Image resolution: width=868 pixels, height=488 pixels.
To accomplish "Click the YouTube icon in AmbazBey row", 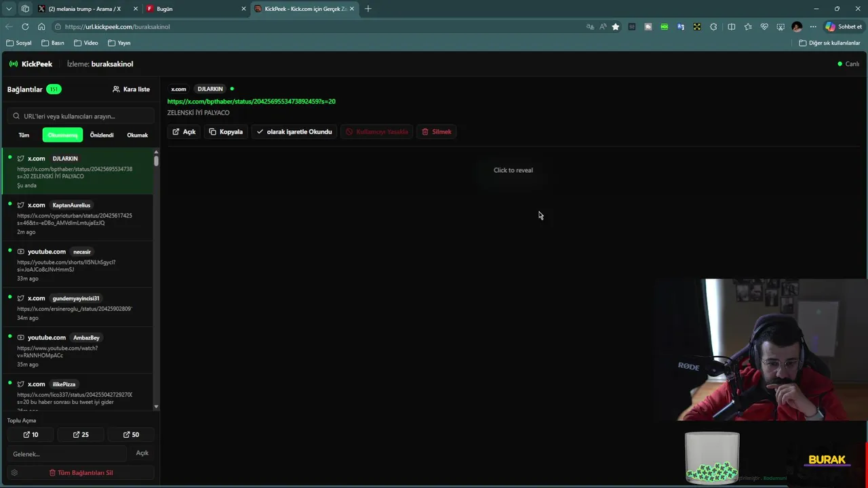I will pyautogui.click(x=21, y=338).
